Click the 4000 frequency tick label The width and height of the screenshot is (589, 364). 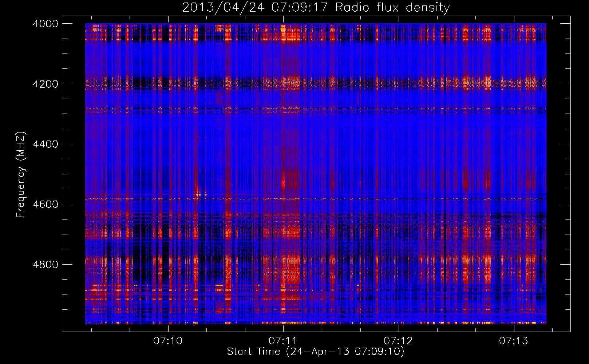(46, 24)
